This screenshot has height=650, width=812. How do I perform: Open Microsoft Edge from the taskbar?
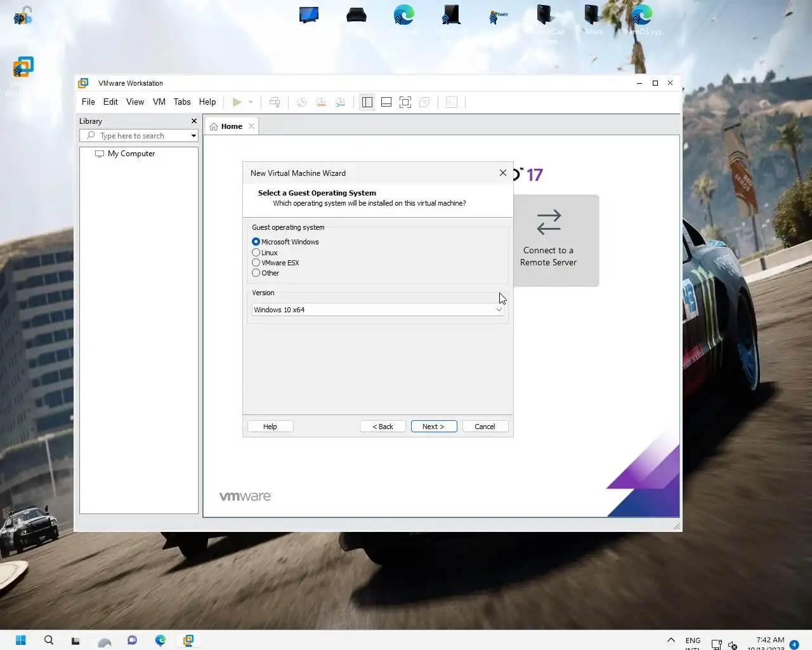[160, 640]
